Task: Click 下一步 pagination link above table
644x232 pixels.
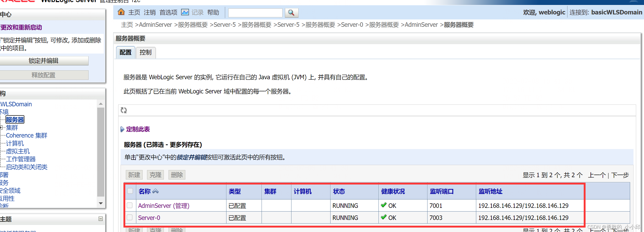Action: coord(620,175)
